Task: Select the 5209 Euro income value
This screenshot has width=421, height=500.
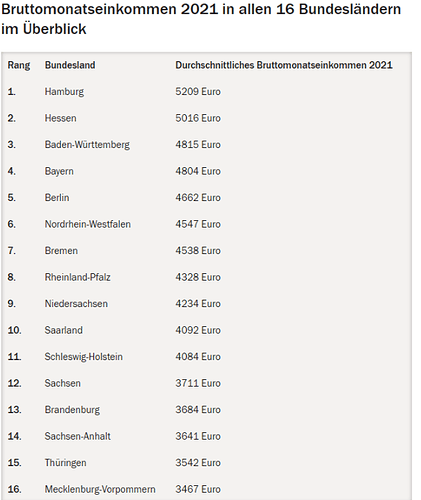Action: coord(198,92)
